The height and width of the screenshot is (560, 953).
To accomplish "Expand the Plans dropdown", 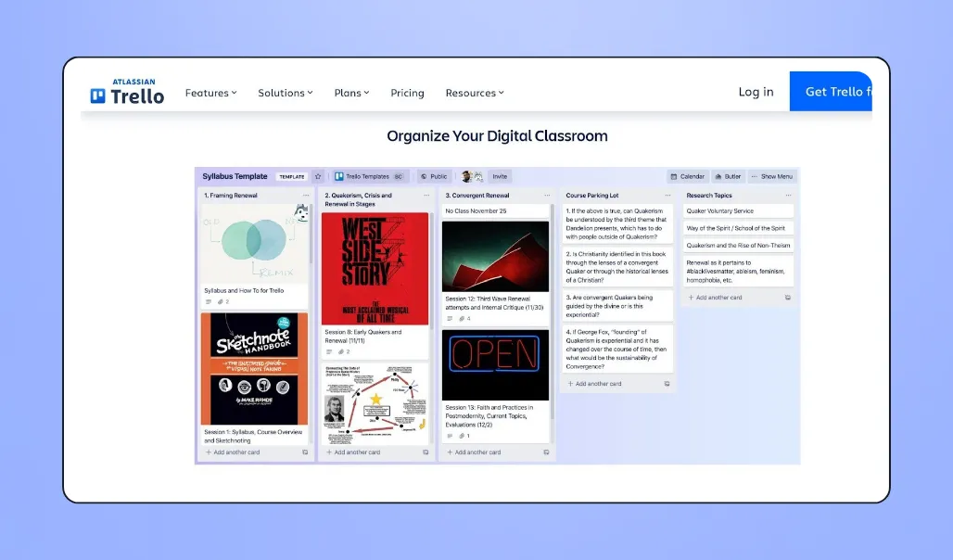I will pos(351,93).
